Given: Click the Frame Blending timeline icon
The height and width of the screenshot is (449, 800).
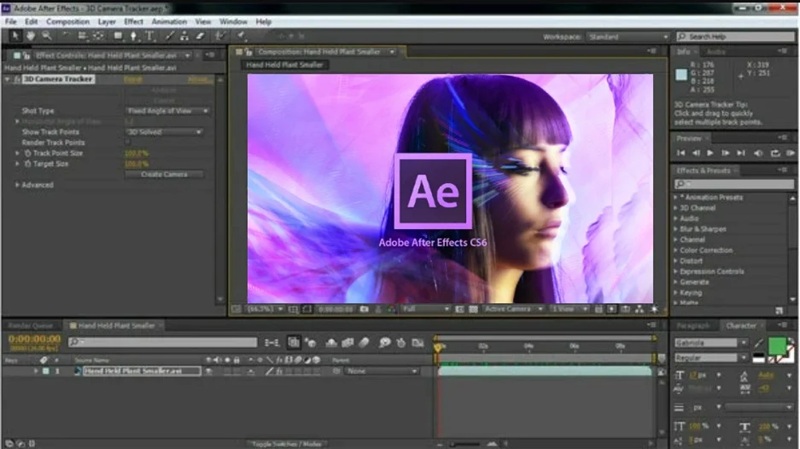Looking at the screenshot, I should point(347,343).
